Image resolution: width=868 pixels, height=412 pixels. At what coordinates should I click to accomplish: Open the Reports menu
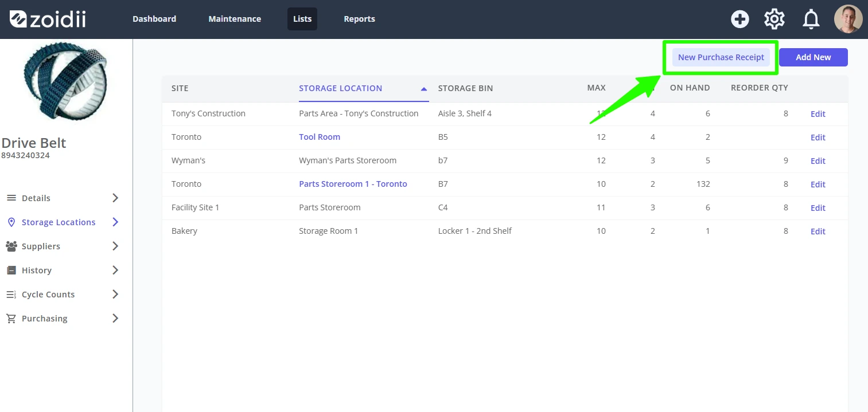click(359, 19)
